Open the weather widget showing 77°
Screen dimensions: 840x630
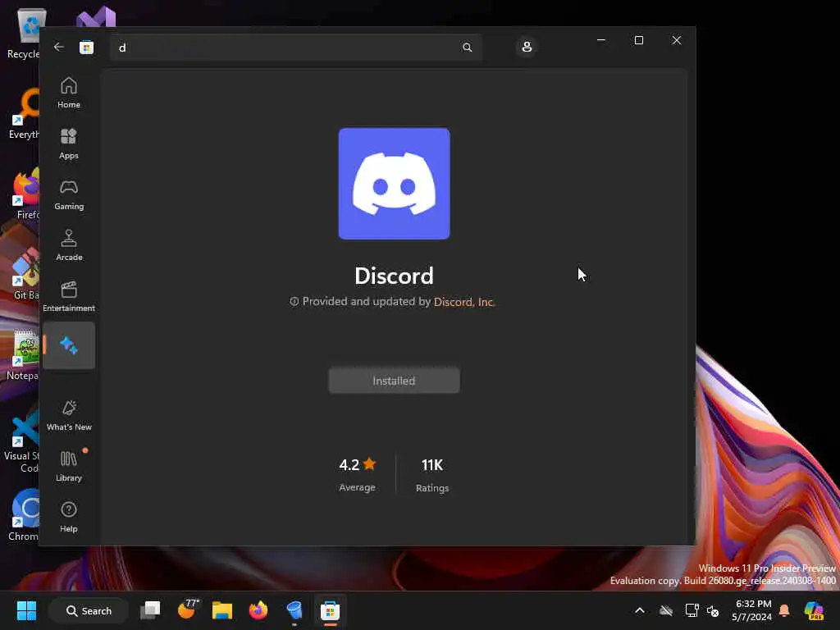click(x=187, y=610)
